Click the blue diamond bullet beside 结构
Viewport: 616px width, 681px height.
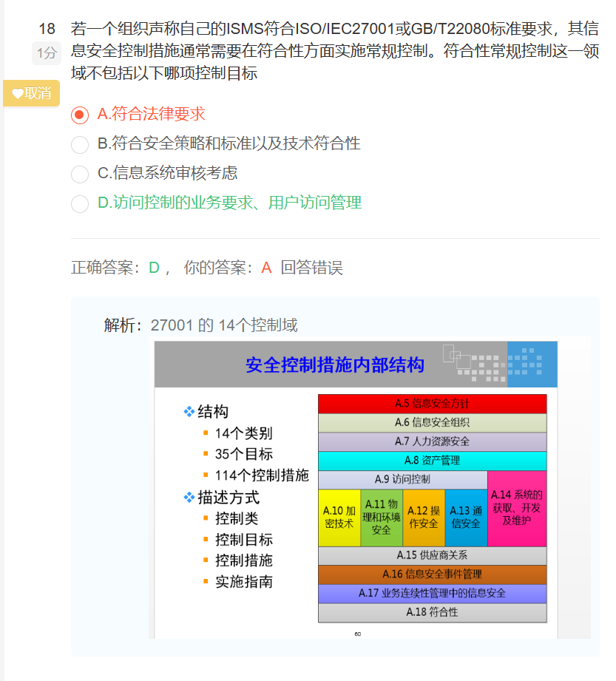pos(189,412)
